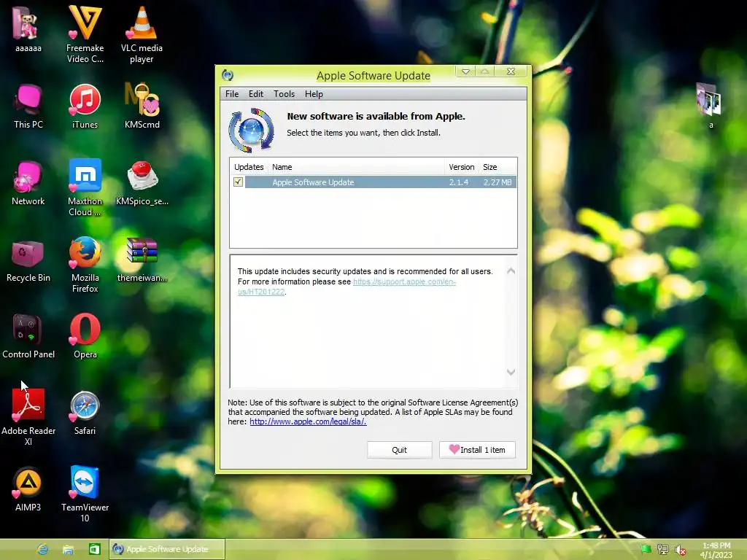Launch Mozilla Firefox shortcut

click(x=85, y=264)
